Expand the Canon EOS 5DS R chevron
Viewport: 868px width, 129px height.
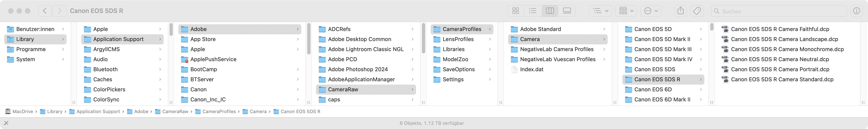[701, 80]
